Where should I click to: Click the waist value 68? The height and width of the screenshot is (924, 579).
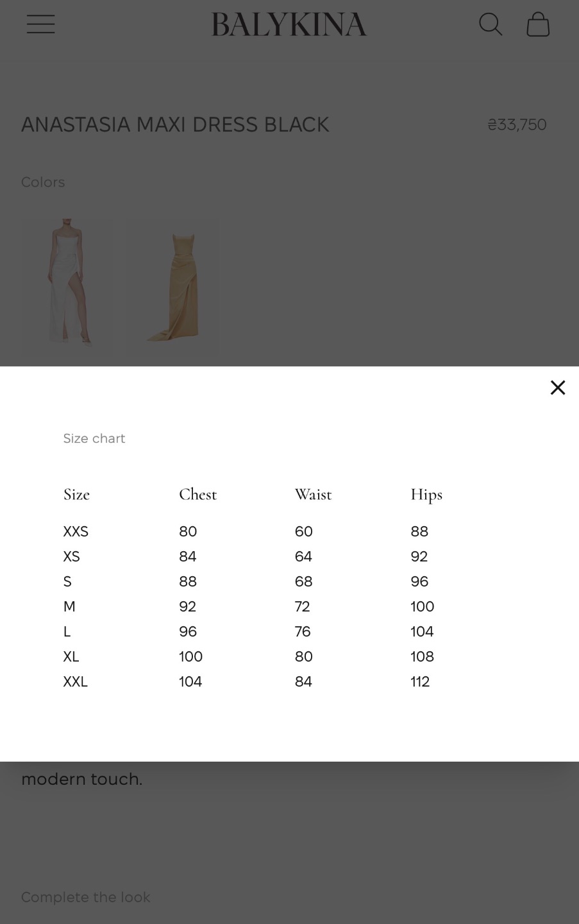tap(303, 581)
